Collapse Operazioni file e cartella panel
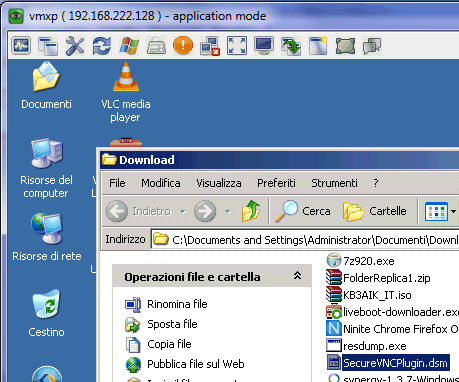Screen dimensions: 459x382 [297, 276]
